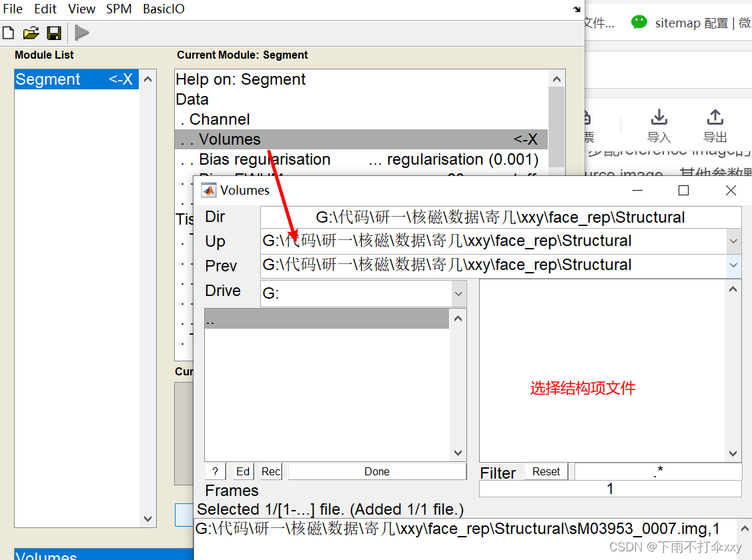
Task: Select the '..' parent folder entry
Action: pos(326,319)
